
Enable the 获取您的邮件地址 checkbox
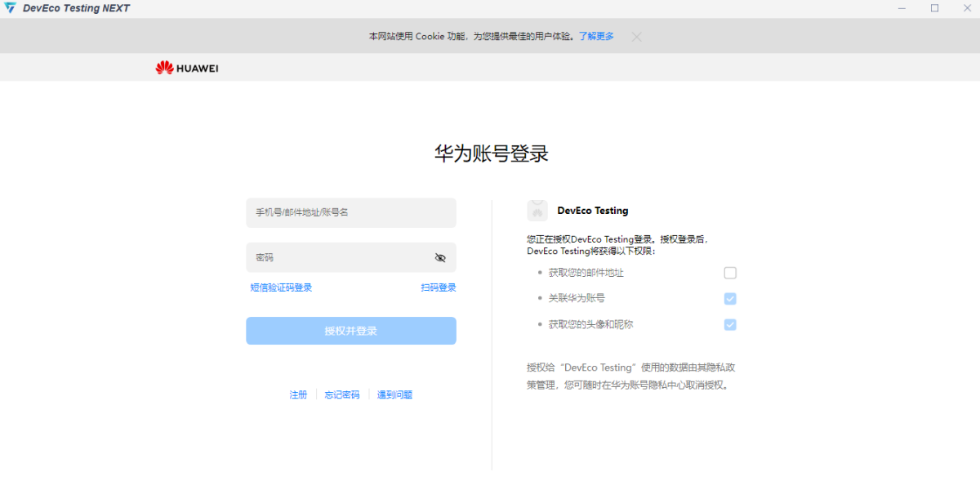pos(730,273)
